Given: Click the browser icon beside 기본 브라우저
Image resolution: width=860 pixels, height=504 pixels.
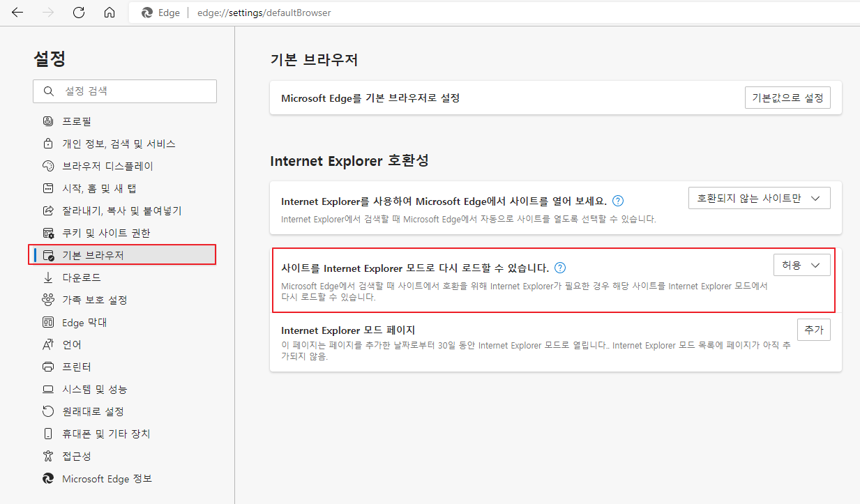Looking at the screenshot, I should pyautogui.click(x=48, y=255).
